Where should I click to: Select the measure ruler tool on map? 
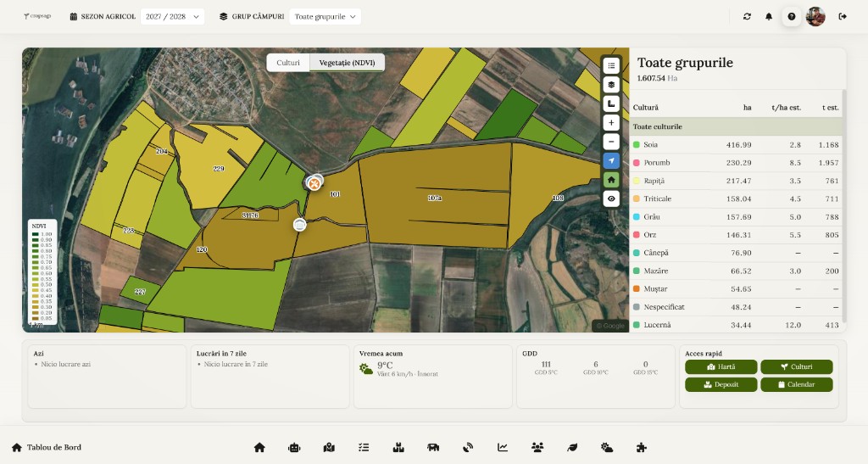611,103
